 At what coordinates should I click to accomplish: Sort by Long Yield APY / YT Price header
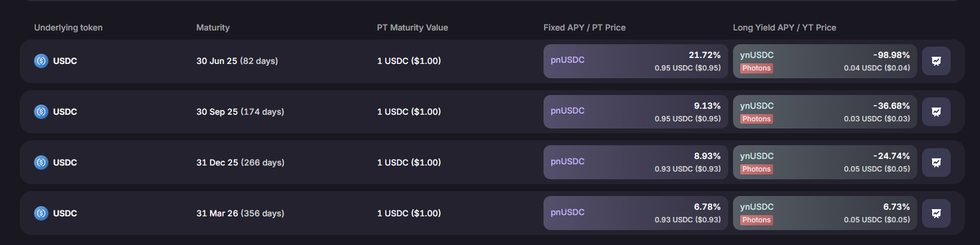784,27
